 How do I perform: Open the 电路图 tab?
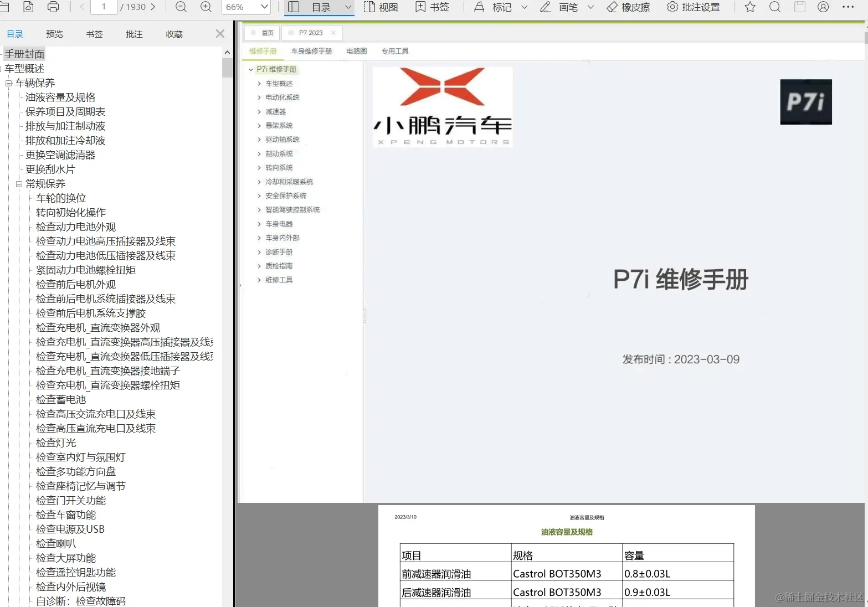[x=356, y=51]
